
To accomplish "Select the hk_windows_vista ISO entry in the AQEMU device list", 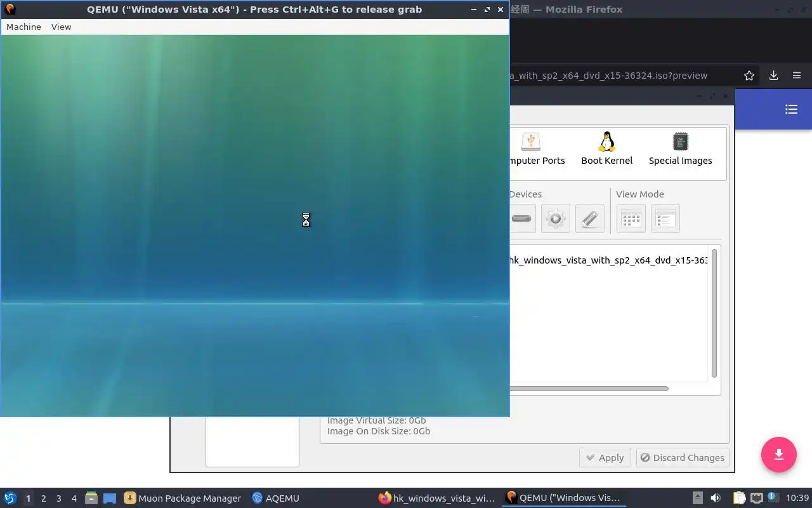I will pyautogui.click(x=608, y=260).
